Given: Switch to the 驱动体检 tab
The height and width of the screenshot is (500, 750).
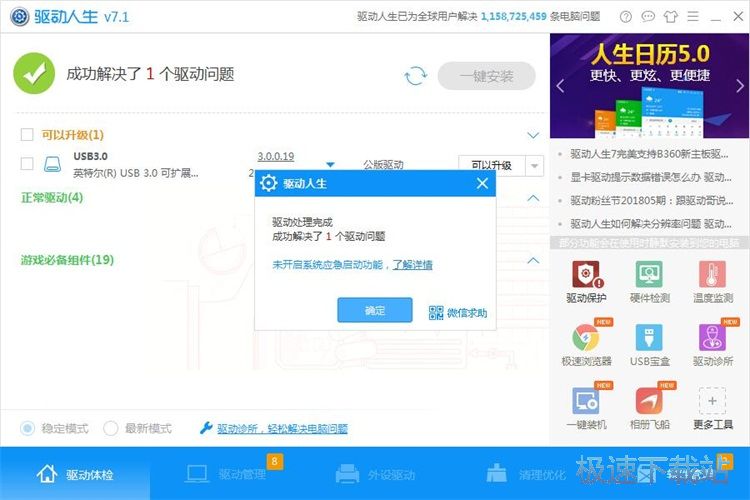Looking at the screenshot, I should point(75,474).
